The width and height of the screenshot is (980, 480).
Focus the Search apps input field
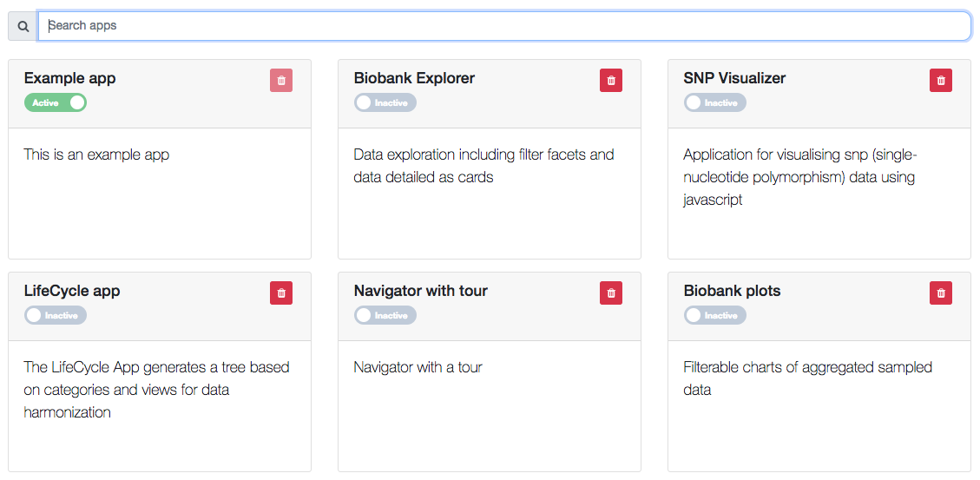click(503, 26)
